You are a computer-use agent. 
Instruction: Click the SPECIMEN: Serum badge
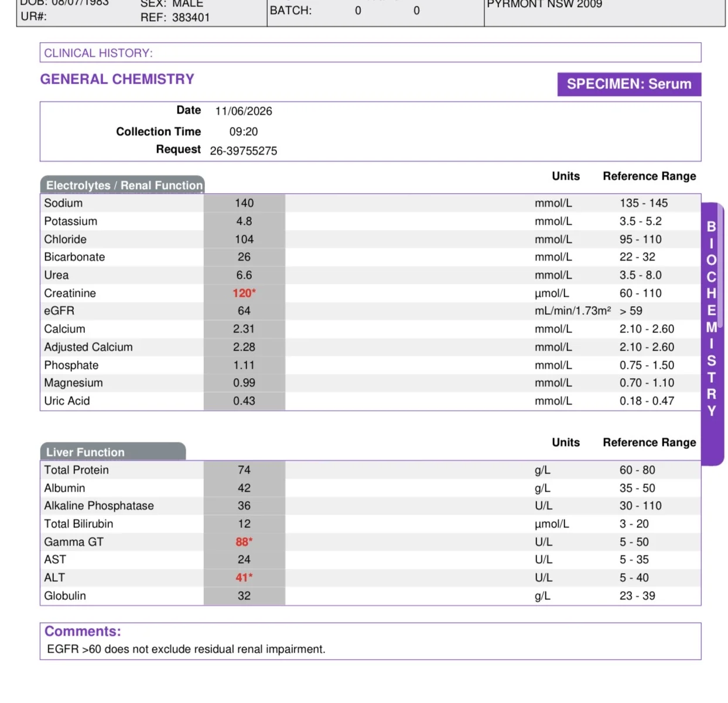[629, 84]
